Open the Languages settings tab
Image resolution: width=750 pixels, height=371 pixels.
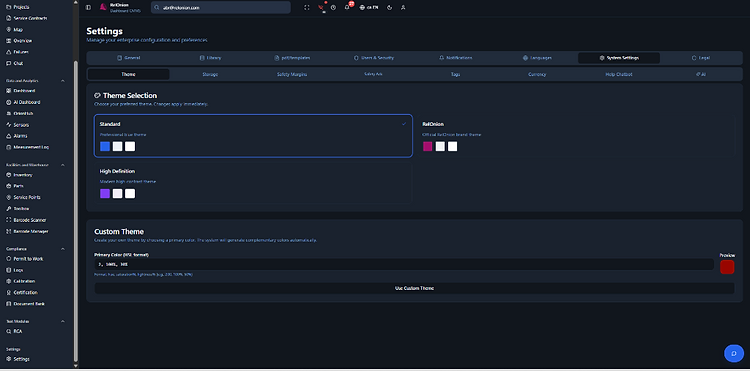pos(537,58)
